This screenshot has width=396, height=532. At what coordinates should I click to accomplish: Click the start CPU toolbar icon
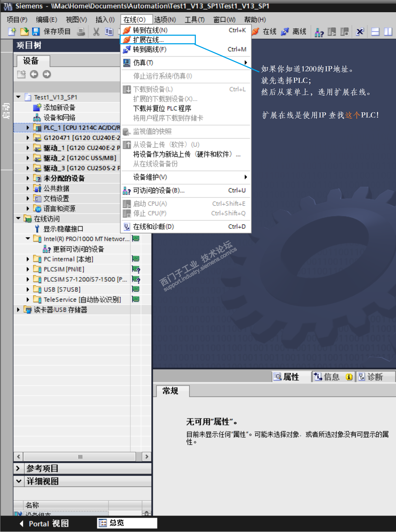[332, 32]
